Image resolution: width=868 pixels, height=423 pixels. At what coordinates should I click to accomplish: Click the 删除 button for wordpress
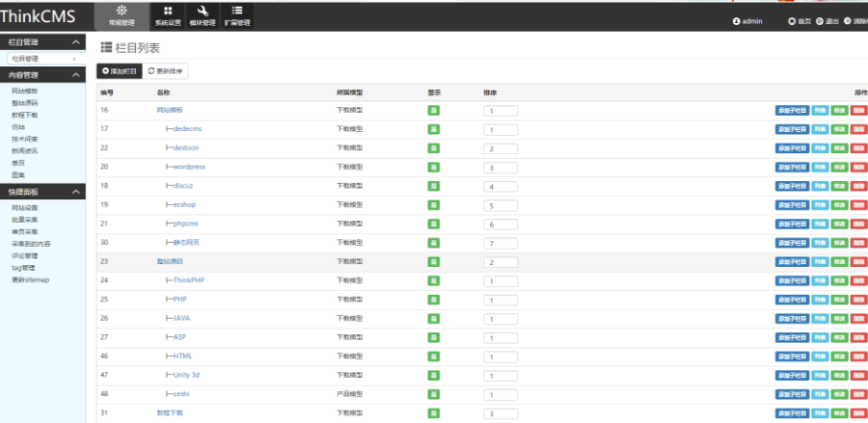point(858,167)
